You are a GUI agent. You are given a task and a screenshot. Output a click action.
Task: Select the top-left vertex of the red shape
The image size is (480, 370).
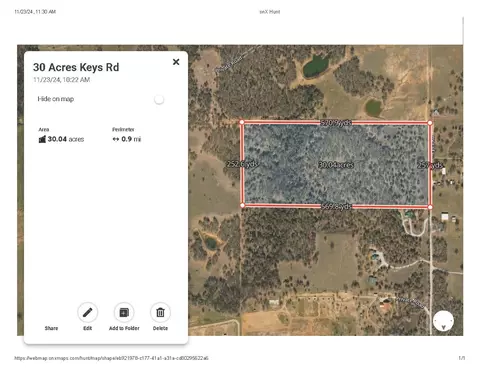(x=242, y=122)
